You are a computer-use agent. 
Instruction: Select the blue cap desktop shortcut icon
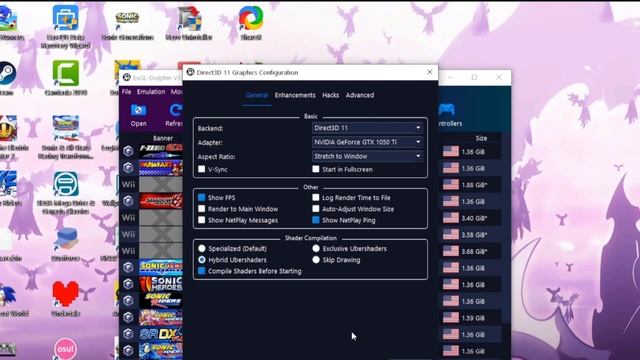pyautogui.click(x=65, y=239)
